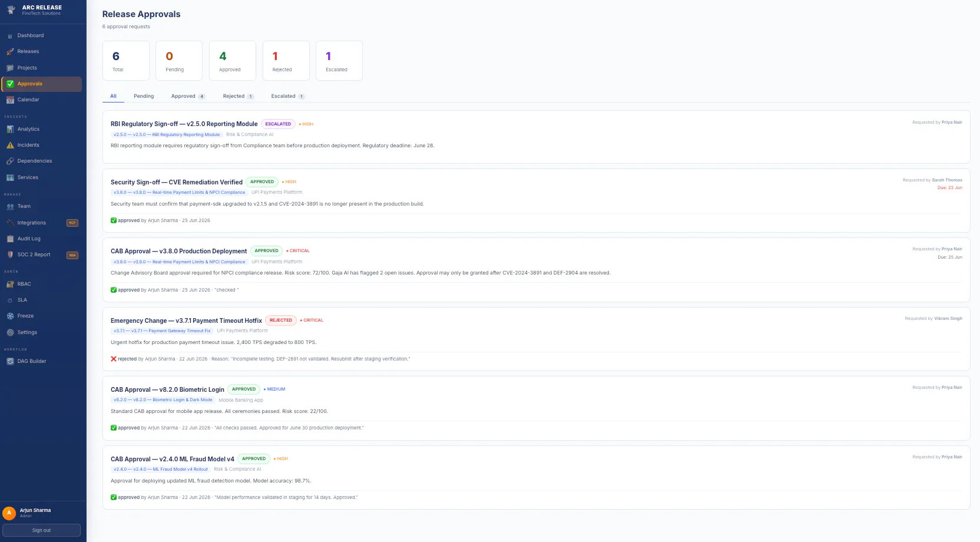Click the Total approvals stat card
The height and width of the screenshot is (542, 980).
(x=126, y=61)
